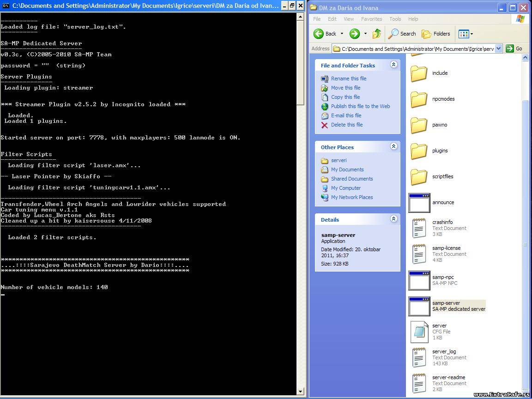The image size is (532, 399).
Task: Click the My Network Places link
Action: point(351,197)
